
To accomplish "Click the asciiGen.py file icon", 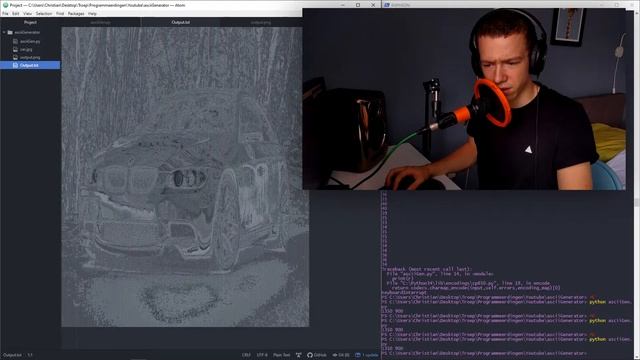I will (16, 41).
